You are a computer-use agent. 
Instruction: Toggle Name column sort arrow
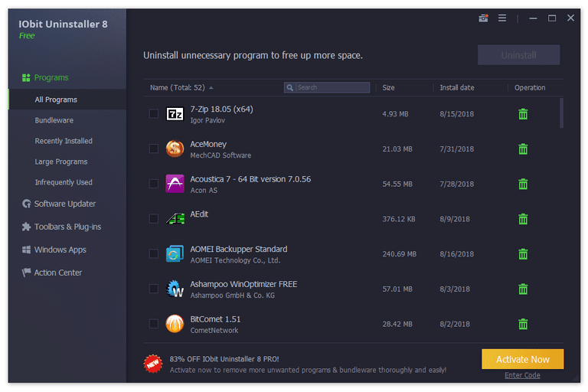(211, 88)
